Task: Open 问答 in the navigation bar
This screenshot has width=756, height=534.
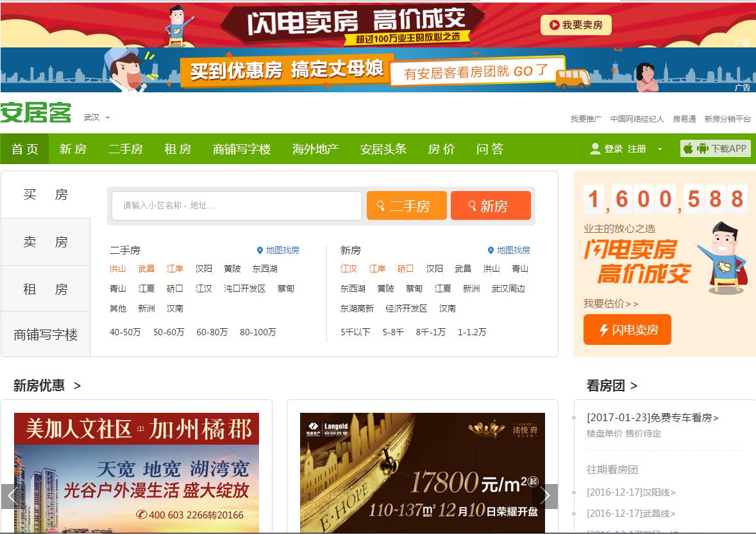Action: [490, 149]
